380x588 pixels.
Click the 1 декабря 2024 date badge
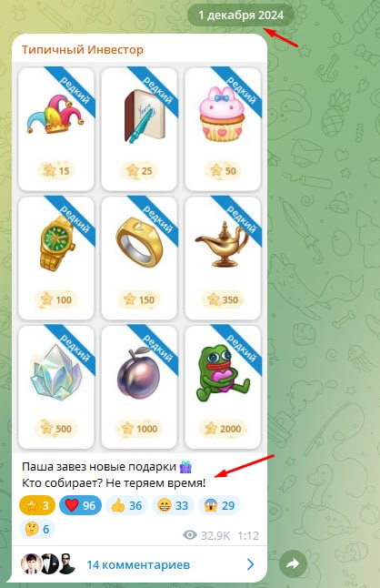point(241,15)
